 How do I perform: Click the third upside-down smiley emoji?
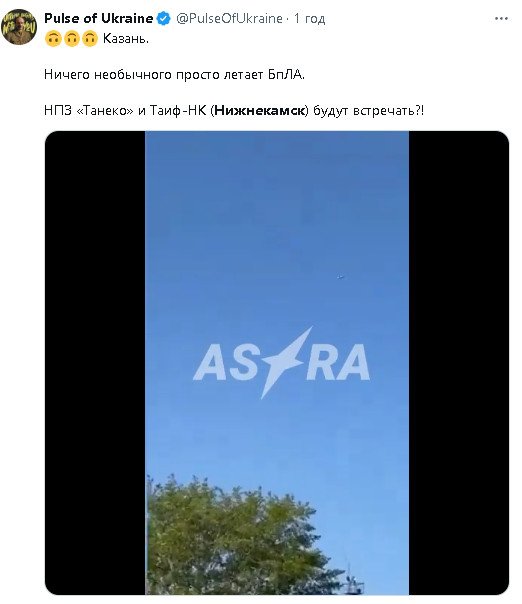click(x=89, y=39)
